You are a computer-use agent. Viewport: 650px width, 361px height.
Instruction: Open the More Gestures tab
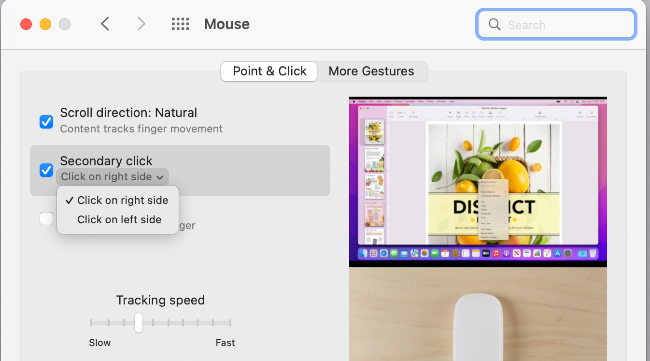tap(371, 71)
